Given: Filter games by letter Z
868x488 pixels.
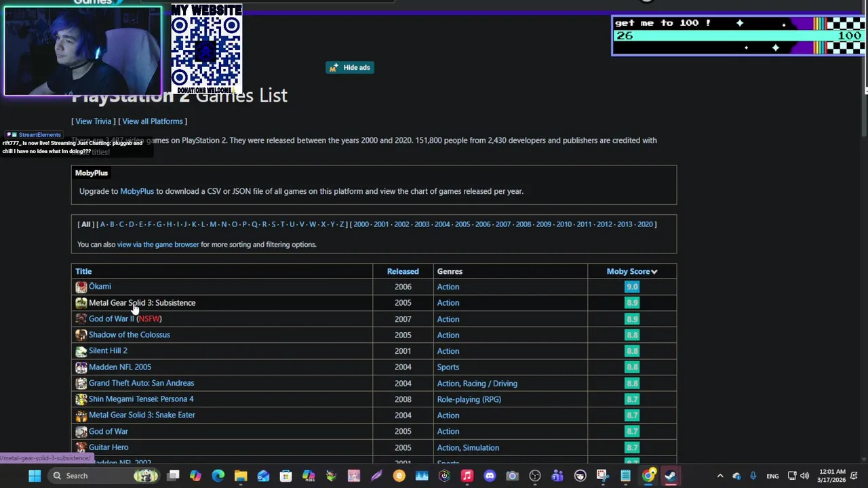Looking at the screenshot, I should click(342, 224).
